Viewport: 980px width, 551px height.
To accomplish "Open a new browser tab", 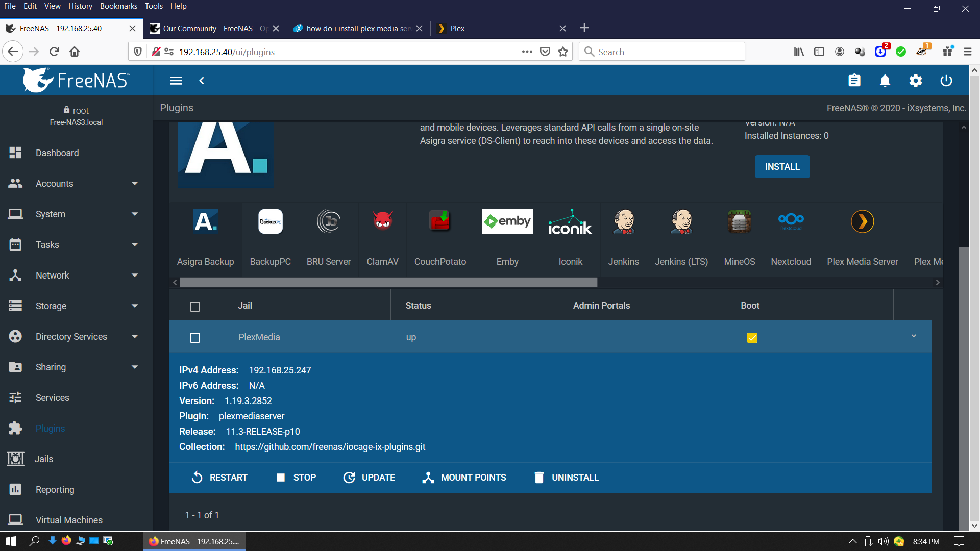I will click(x=584, y=28).
